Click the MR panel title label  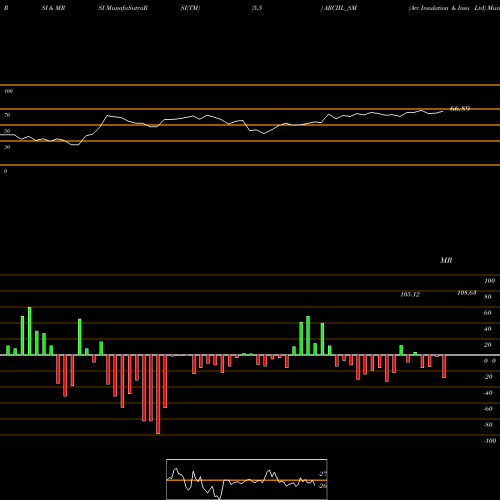[446, 260]
